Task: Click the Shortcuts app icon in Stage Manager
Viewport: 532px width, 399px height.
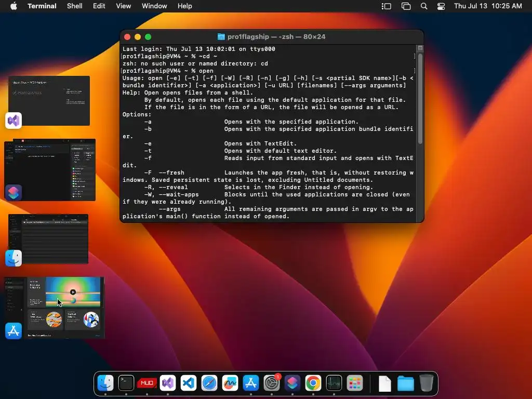Action: (14, 193)
